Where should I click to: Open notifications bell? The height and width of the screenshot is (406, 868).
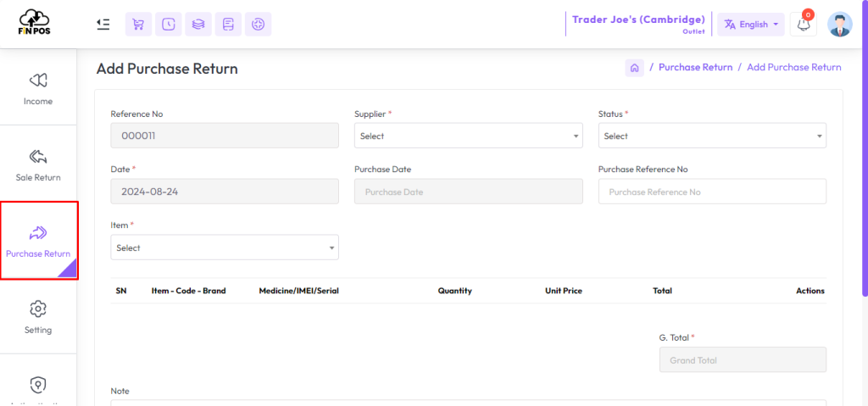coord(804,25)
